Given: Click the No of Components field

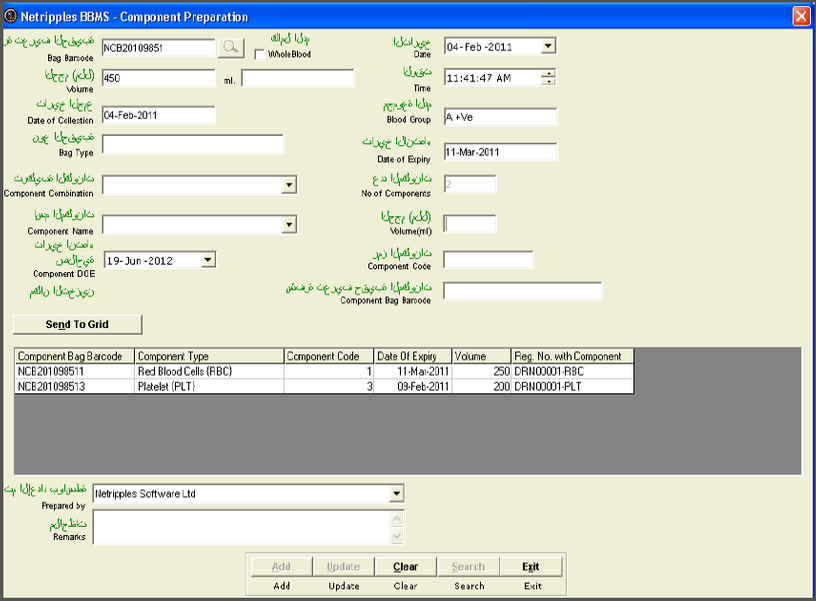Looking at the screenshot, I should [469, 184].
